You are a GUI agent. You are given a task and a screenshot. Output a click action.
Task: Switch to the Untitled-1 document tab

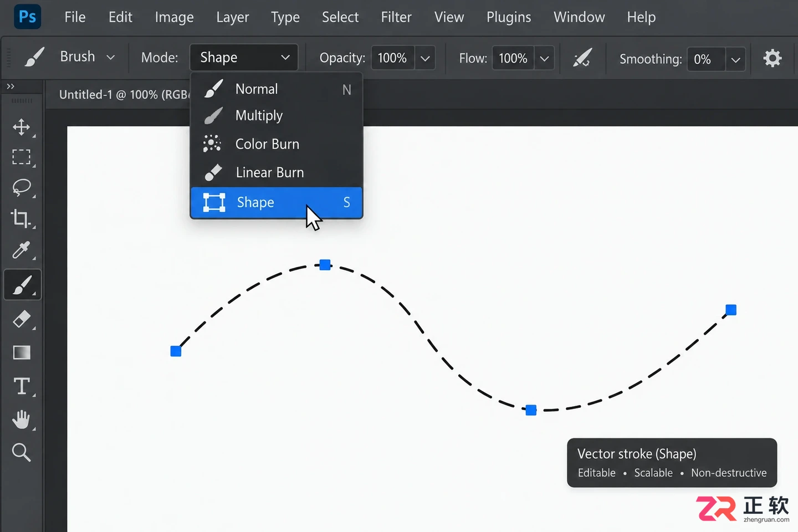124,94
